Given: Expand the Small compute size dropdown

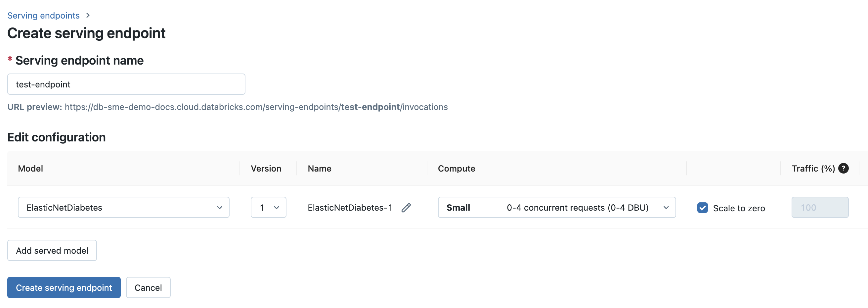Looking at the screenshot, I should coord(557,207).
